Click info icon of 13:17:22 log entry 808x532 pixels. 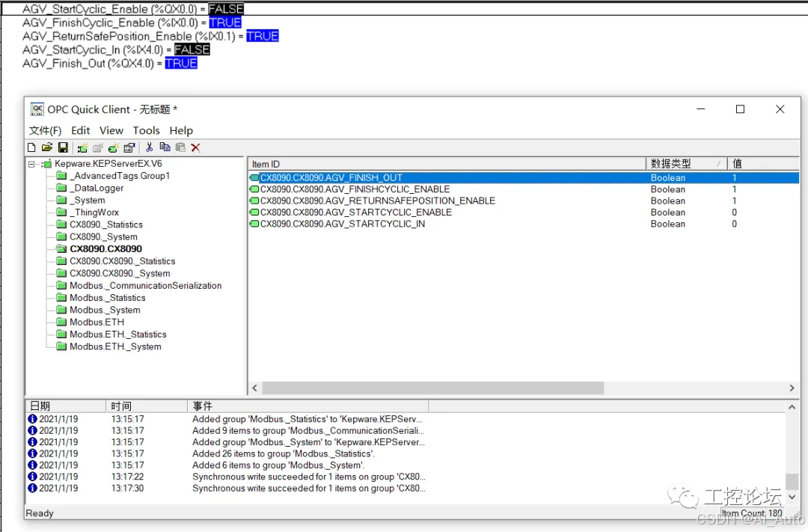point(32,477)
